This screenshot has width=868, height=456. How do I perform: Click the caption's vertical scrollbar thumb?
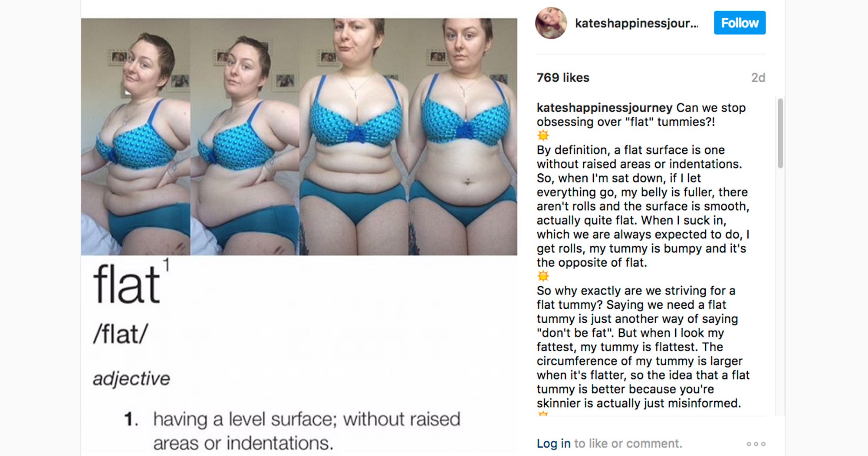coord(780,133)
